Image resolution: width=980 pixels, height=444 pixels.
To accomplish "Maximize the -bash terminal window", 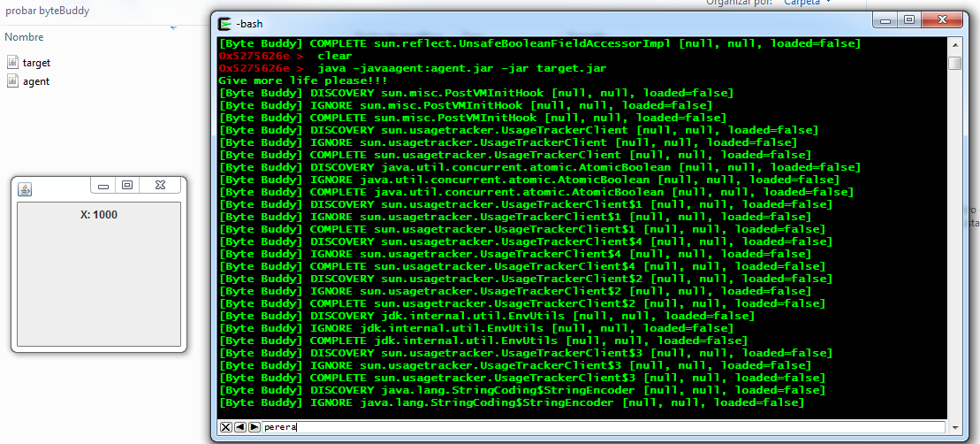I will pos(908,20).
